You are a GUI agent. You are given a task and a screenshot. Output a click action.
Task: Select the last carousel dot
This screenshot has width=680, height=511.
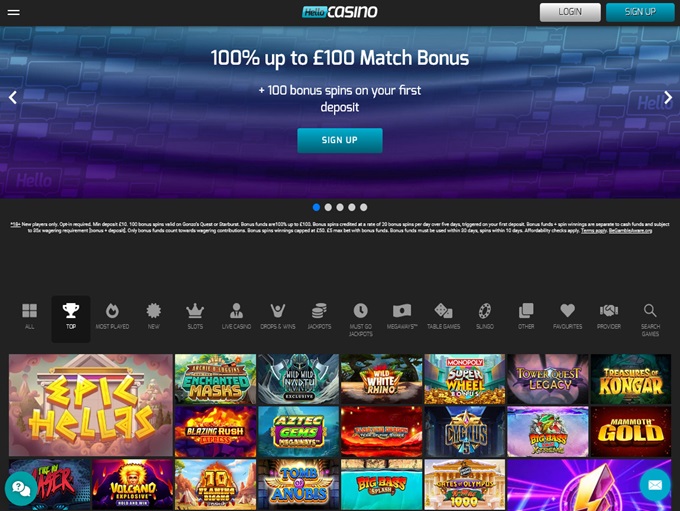tap(363, 207)
